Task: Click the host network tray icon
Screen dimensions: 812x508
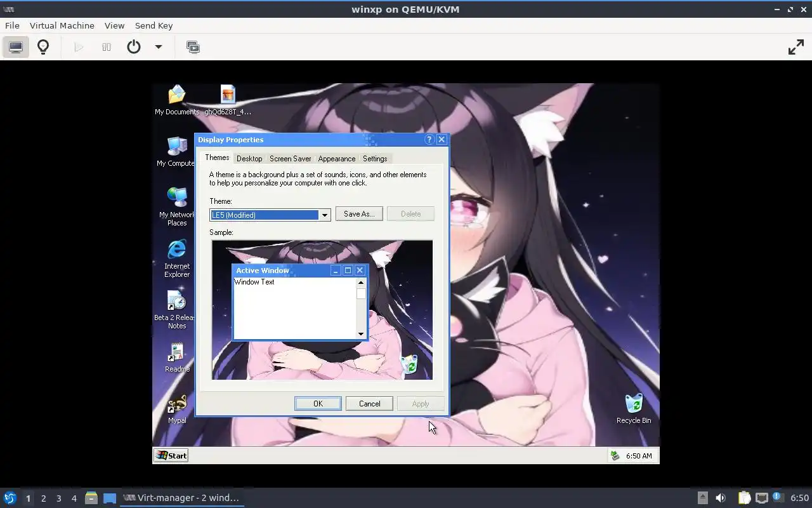Action: 761,498
